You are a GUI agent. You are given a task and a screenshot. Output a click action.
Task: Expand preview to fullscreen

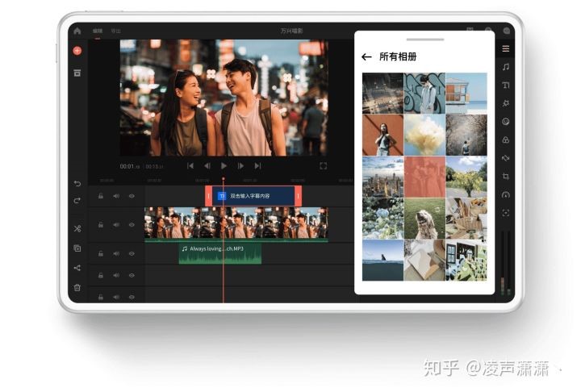tap(323, 166)
